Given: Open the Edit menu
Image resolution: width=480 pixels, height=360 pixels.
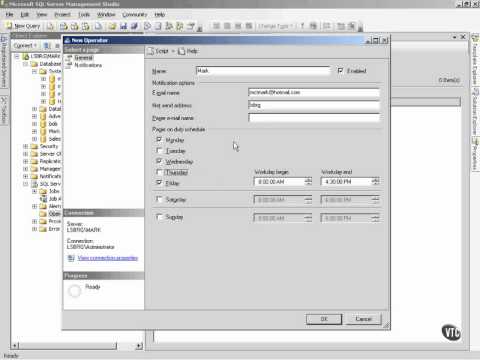Looking at the screenshot, I should [x=25, y=15].
